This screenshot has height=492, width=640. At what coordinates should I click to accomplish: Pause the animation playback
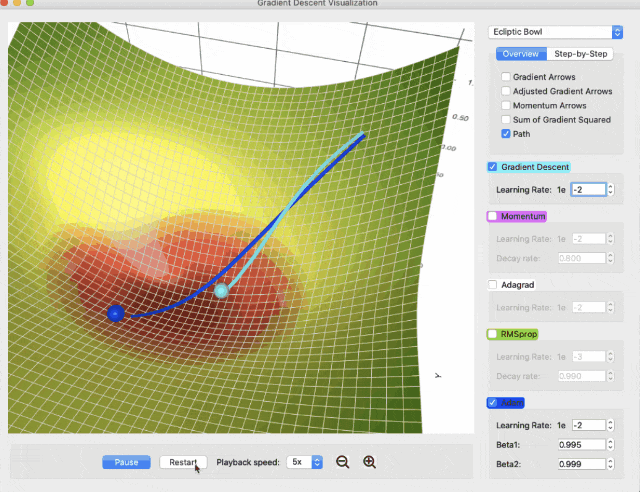[x=126, y=462]
